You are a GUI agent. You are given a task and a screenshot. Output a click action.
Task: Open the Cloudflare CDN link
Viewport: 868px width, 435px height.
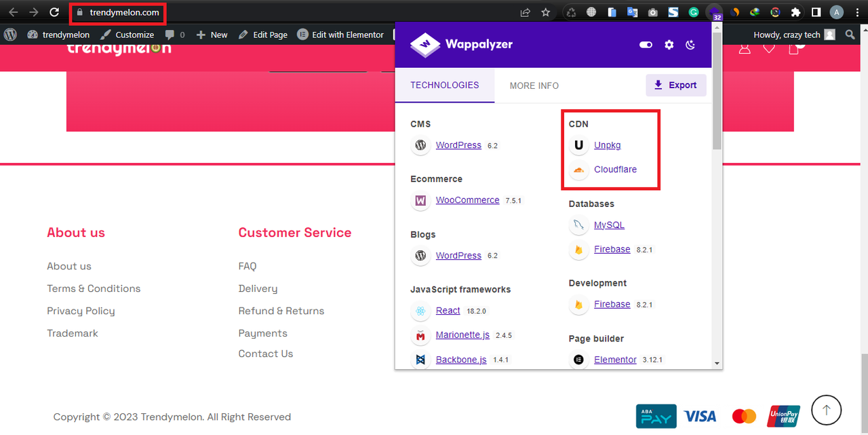(615, 170)
